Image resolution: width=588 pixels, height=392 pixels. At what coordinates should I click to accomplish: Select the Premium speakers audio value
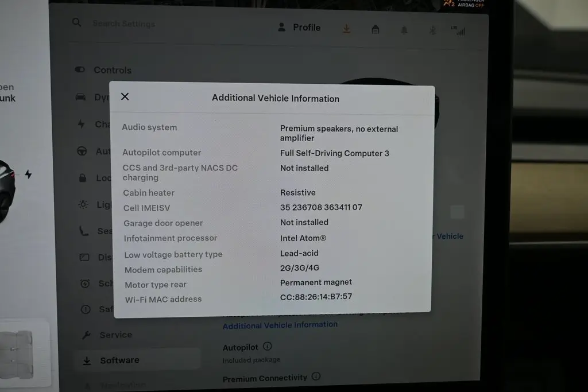339,133
